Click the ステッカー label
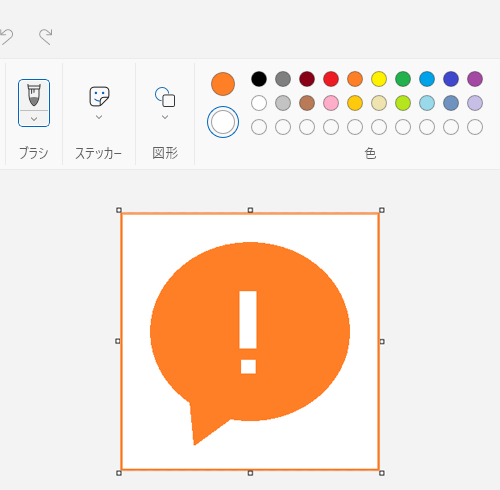 click(x=98, y=153)
